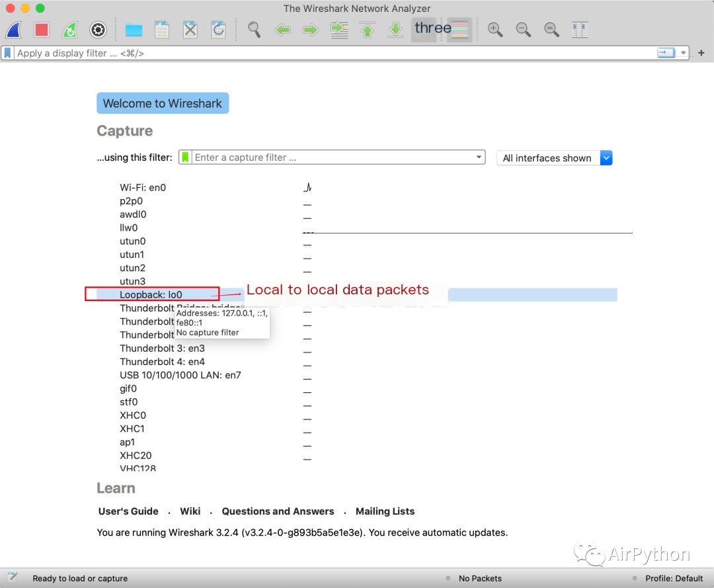Zoom in main window text
This screenshot has height=588, width=714.
coord(495,30)
